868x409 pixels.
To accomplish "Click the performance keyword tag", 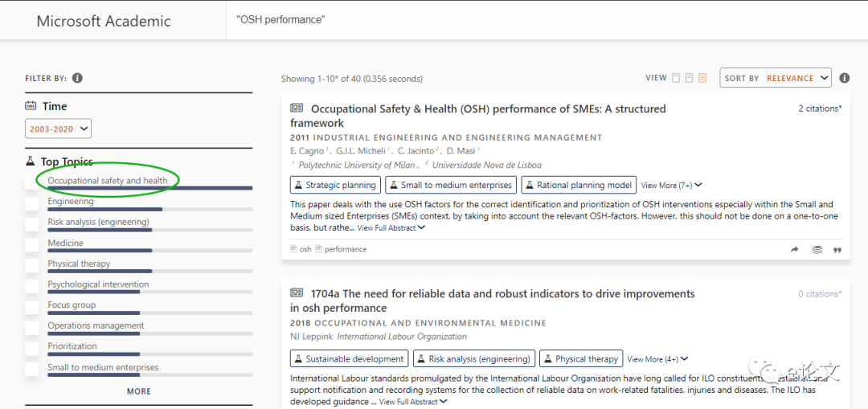I will coord(346,249).
